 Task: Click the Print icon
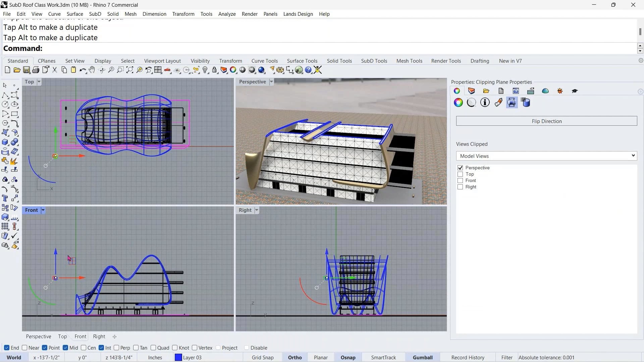coord(36,70)
